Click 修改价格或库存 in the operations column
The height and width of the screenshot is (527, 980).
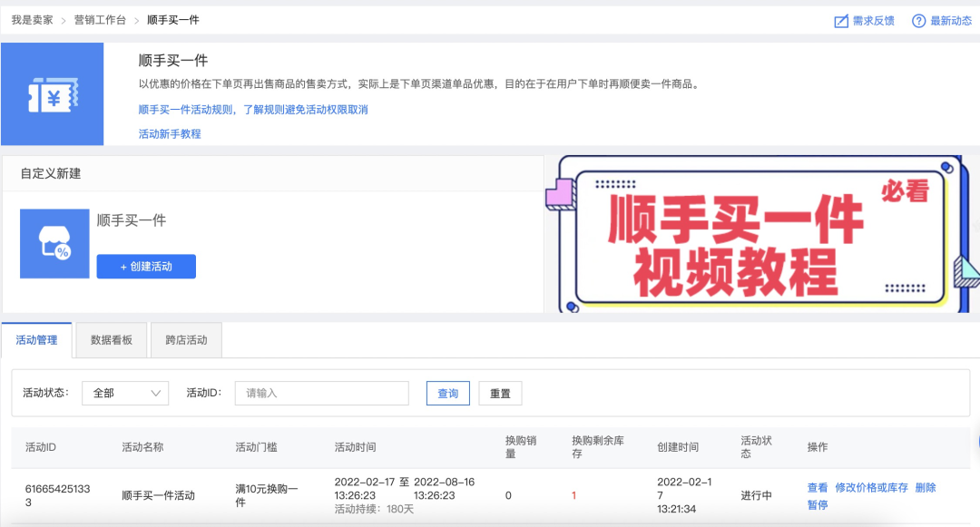point(870,487)
